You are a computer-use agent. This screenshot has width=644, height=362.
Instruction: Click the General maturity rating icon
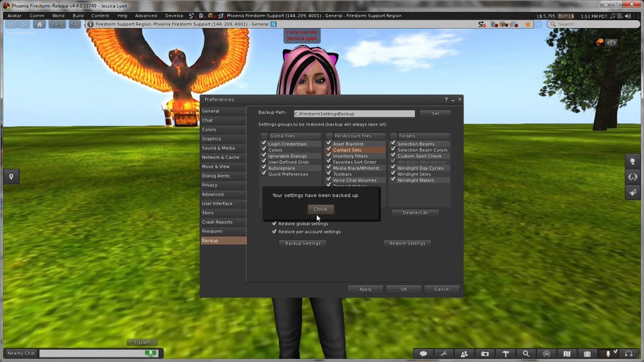tap(274, 24)
